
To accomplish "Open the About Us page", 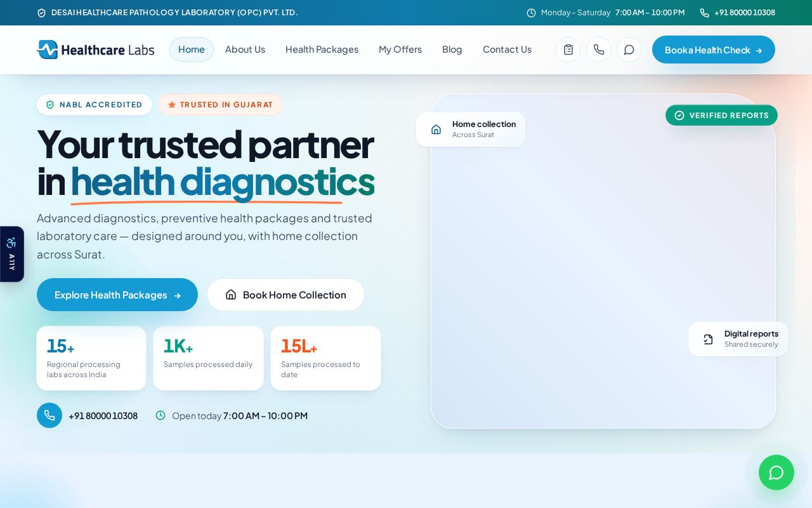I will click(x=245, y=50).
